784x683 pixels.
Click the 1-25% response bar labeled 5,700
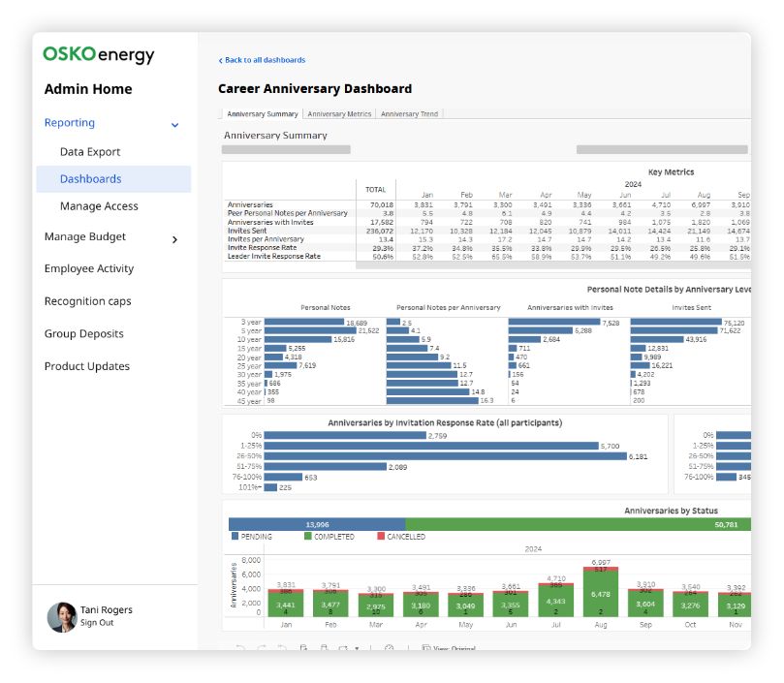(431, 446)
